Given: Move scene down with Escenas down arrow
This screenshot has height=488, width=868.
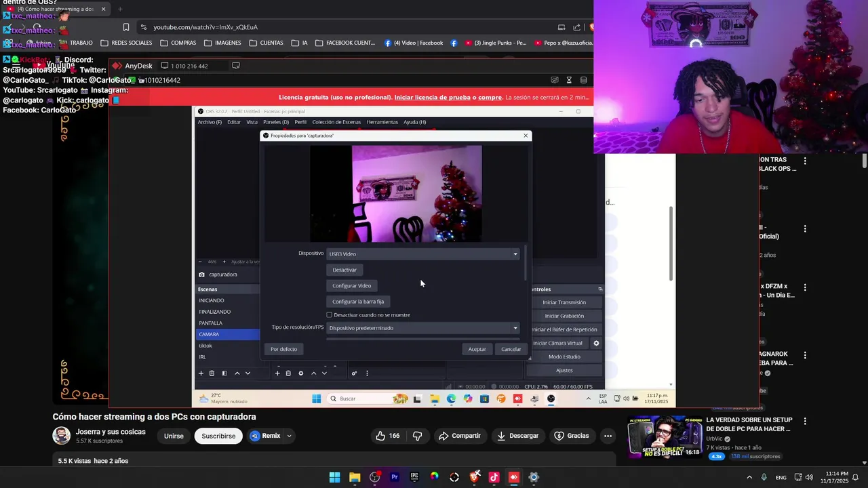Looking at the screenshot, I should [x=248, y=373].
